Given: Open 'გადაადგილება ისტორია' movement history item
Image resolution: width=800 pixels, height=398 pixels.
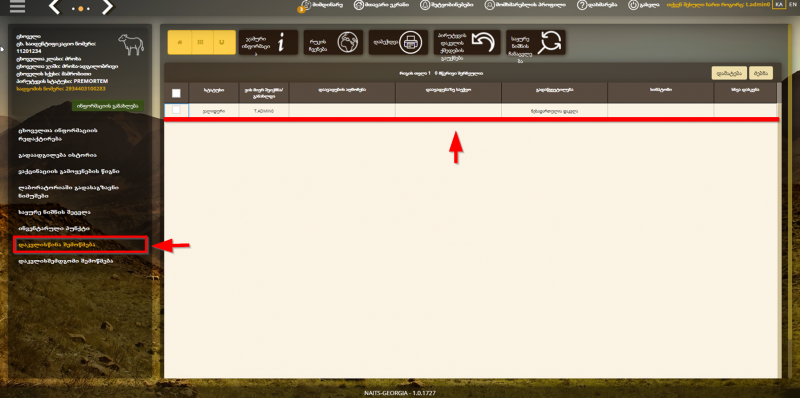Looking at the screenshot, I should coord(57,155).
